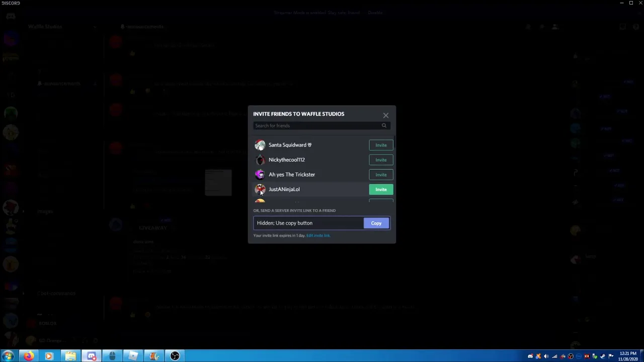Click the Steam tray icon
The height and width of the screenshot is (362, 644).
602,356
